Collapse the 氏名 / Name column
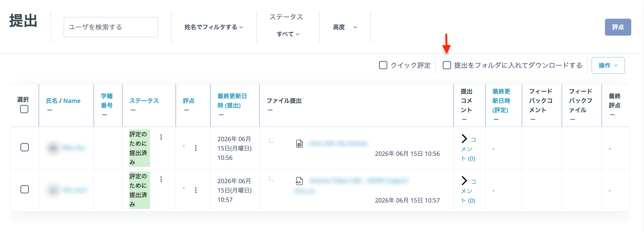This screenshot has height=232, width=644. (x=49, y=110)
